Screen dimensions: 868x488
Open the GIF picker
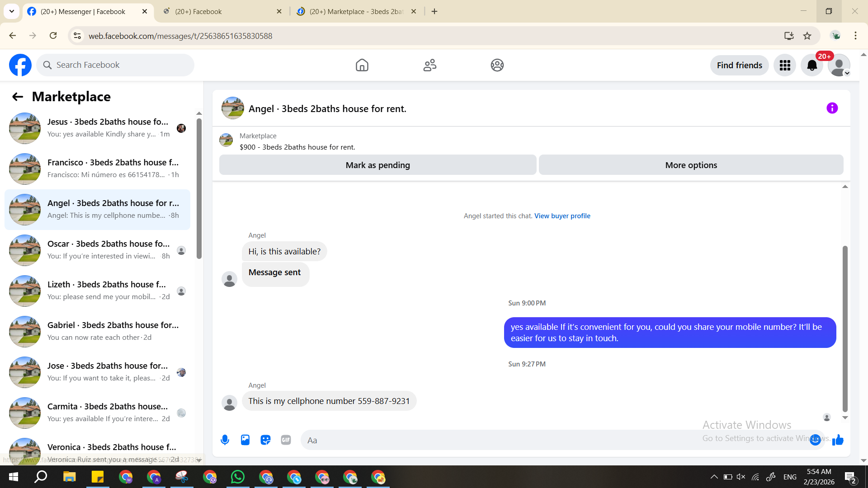[x=286, y=440]
